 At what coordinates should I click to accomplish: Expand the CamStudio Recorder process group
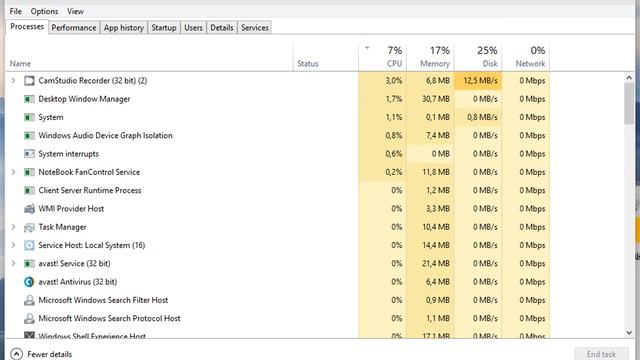pos(13,80)
